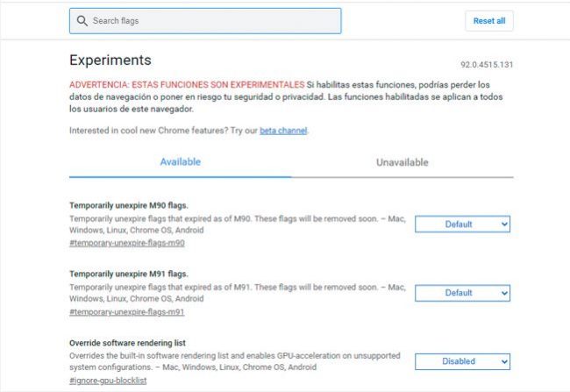Viewport: 570px width, 392px height.
Task: Switch to the Unavailable tab
Action: pyautogui.click(x=402, y=162)
